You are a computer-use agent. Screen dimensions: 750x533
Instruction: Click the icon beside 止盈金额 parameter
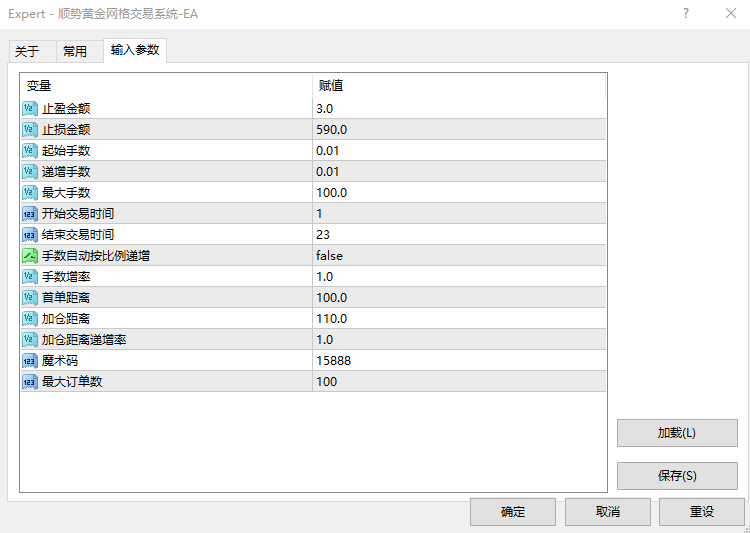(x=29, y=108)
